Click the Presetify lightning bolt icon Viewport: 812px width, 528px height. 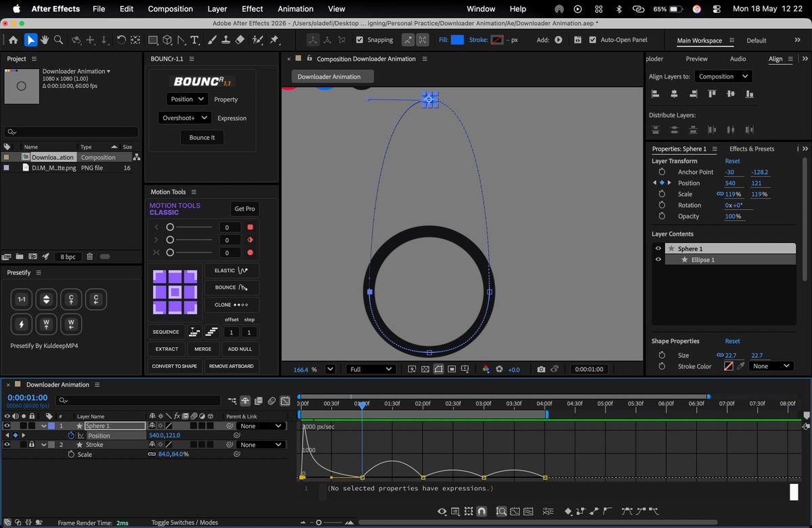point(22,324)
